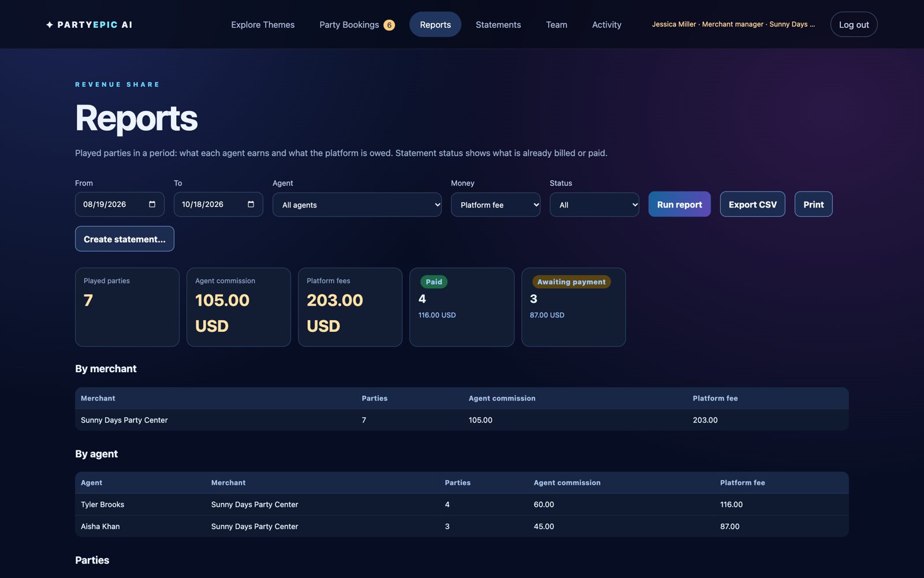Click the From date field 08/19/2026
The width and height of the screenshot is (924, 578).
click(x=120, y=204)
